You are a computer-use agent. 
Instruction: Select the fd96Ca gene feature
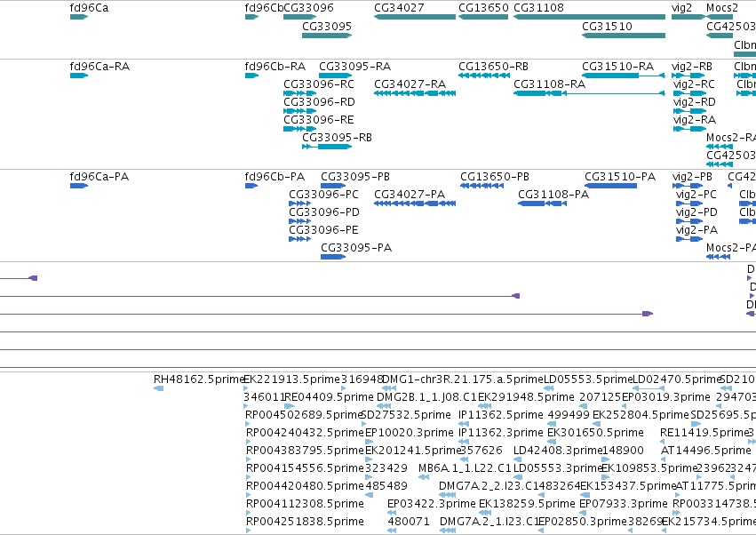coord(79,17)
